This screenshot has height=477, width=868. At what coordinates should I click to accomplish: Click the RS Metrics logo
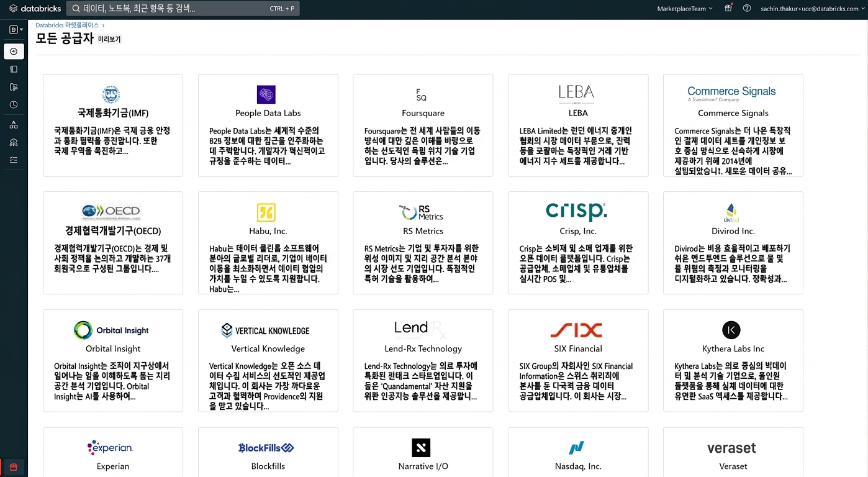[422, 212]
